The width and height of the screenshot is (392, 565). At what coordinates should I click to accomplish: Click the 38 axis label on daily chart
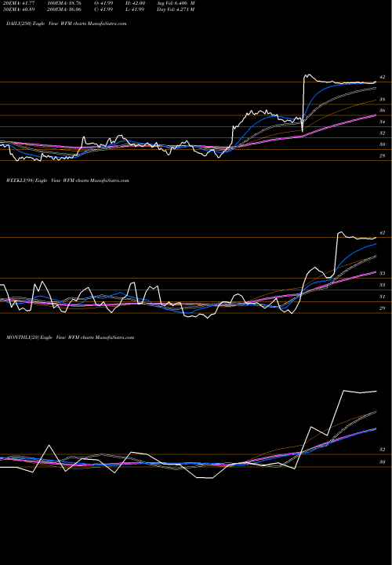pyautogui.click(x=383, y=100)
